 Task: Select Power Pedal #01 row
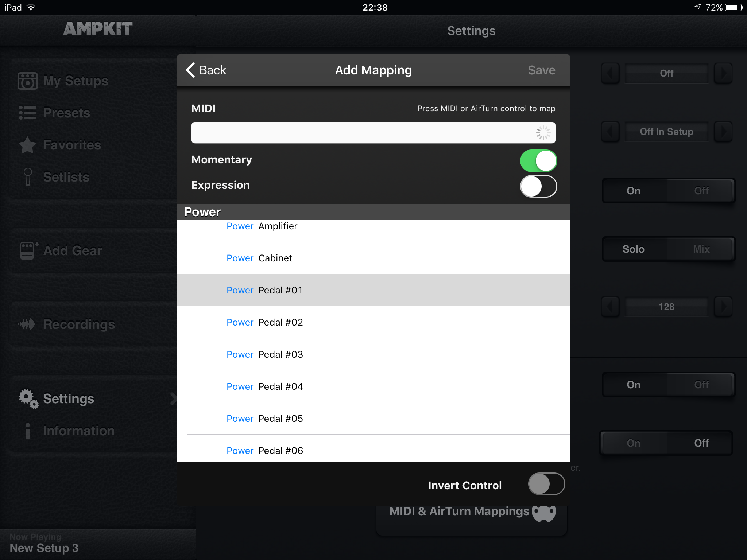(x=373, y=290)
